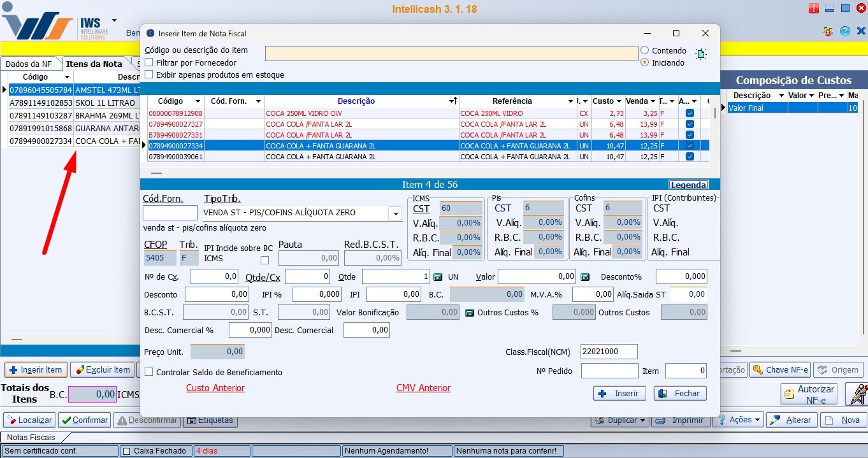Open the Ações dropdown menu

pos(739,420)
